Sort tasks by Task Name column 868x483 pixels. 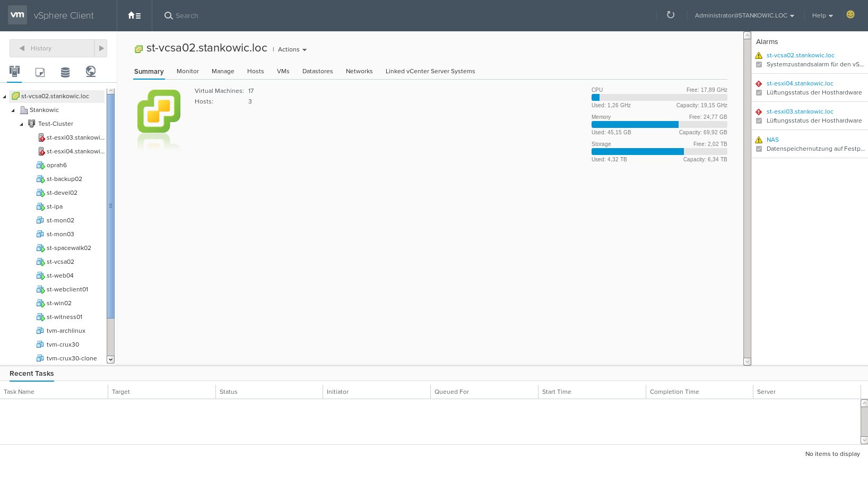(54, 392)
